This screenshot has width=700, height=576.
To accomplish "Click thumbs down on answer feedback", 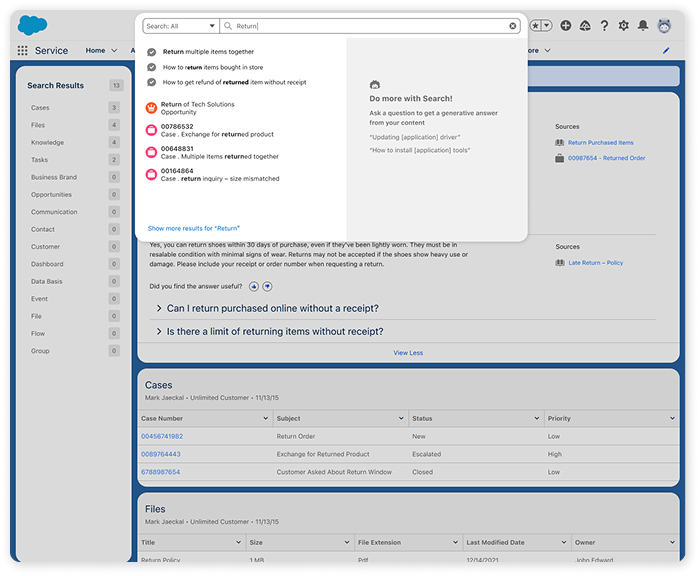I will click(x=267, y=286).
